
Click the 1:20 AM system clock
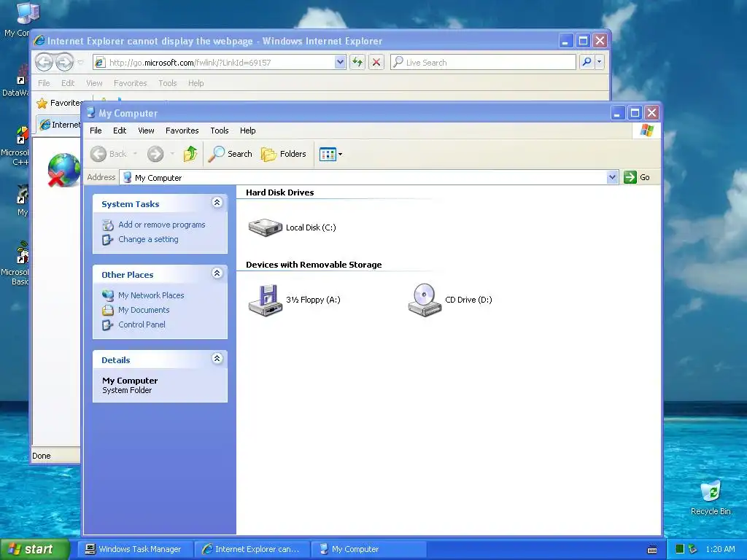720,549
